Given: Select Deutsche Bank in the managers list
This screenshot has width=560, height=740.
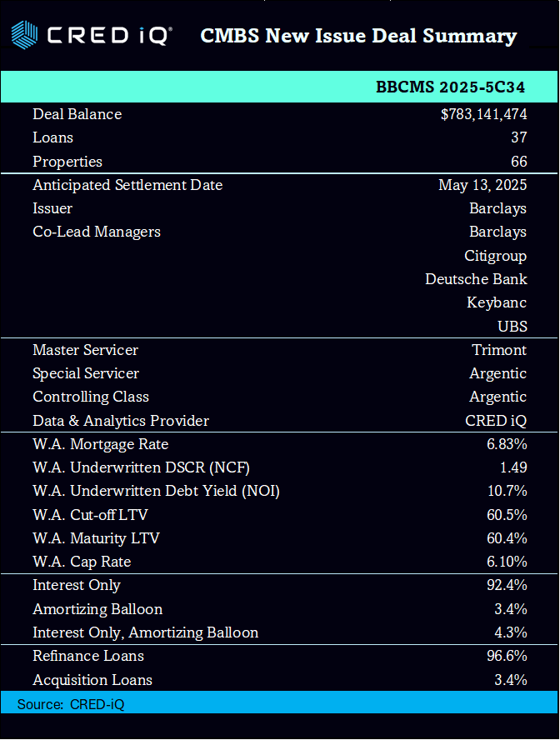Looking at the screenshot, I should click(476, 279).
